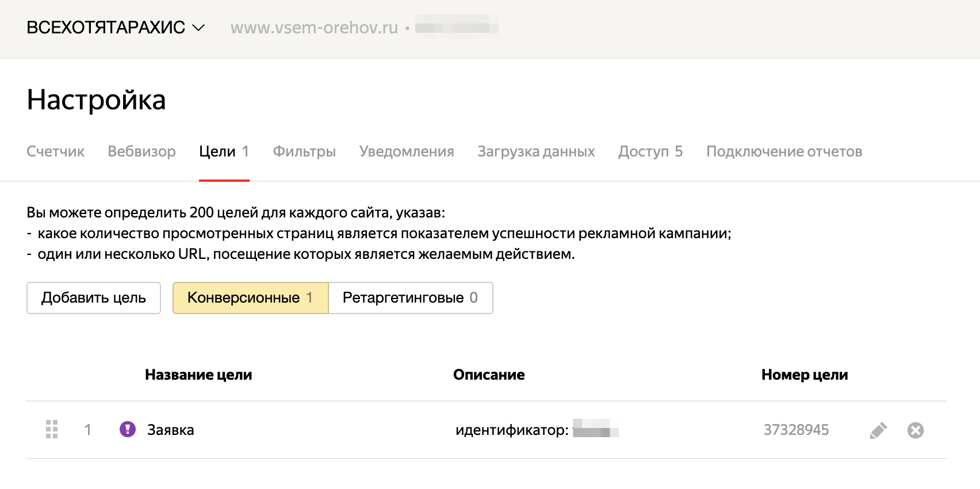The height and width of the screenshot is (489, 980).
Task: Go to the Доступ tab
Action: 650,151
